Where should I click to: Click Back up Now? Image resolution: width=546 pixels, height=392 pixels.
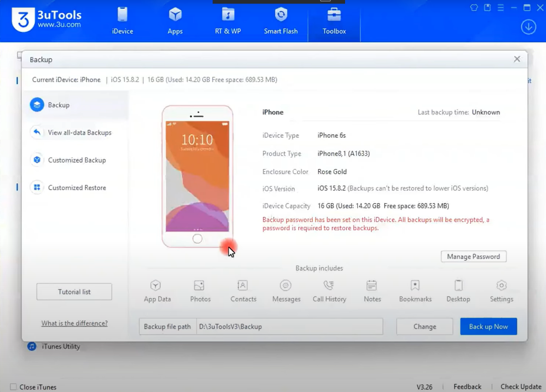pyautogui.click(x=488, y=327)
